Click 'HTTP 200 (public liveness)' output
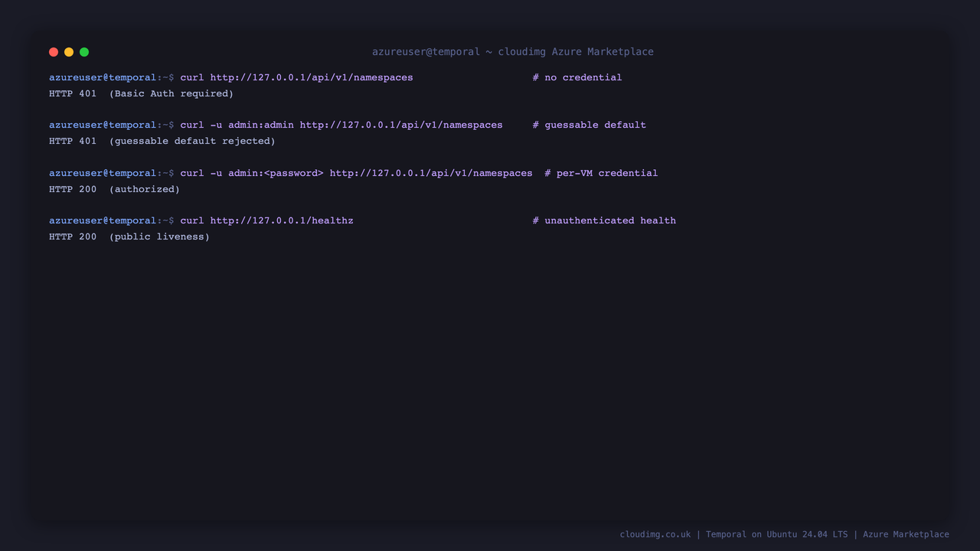Screen dimensions: 980x551 pos(129,236)
